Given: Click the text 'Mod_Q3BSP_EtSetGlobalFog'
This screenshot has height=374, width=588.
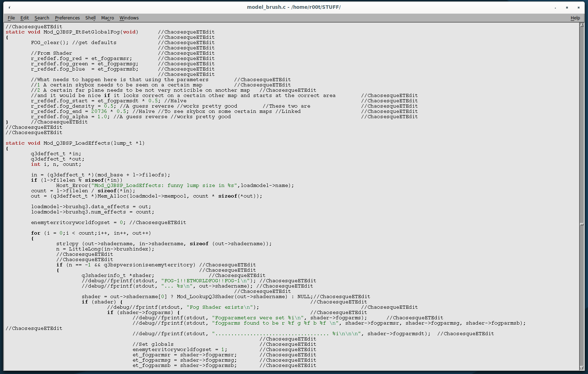Looking at the screenshot, I should pos(81,32).
